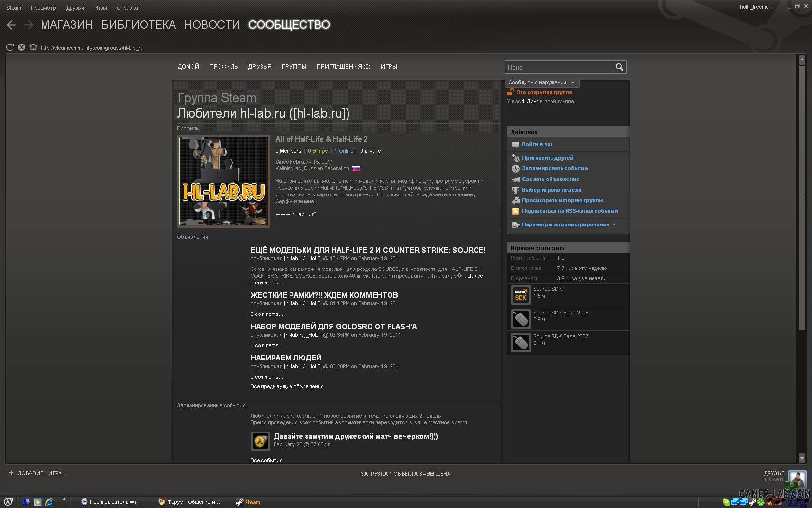Click Подписаться на RSS-канал событий link
Screen dimensions: 812x508
click(x=570, y=211)
